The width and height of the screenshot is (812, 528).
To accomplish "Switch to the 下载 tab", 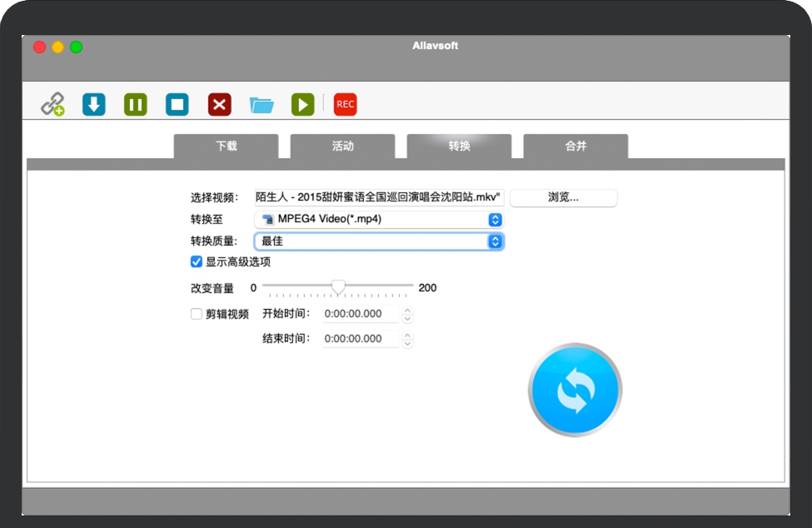I will click(227, 147).
